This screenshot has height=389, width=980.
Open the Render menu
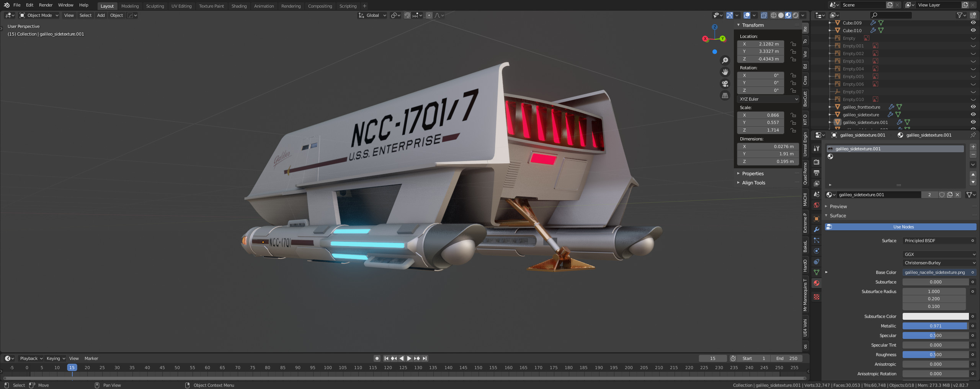tap(46, 5)
